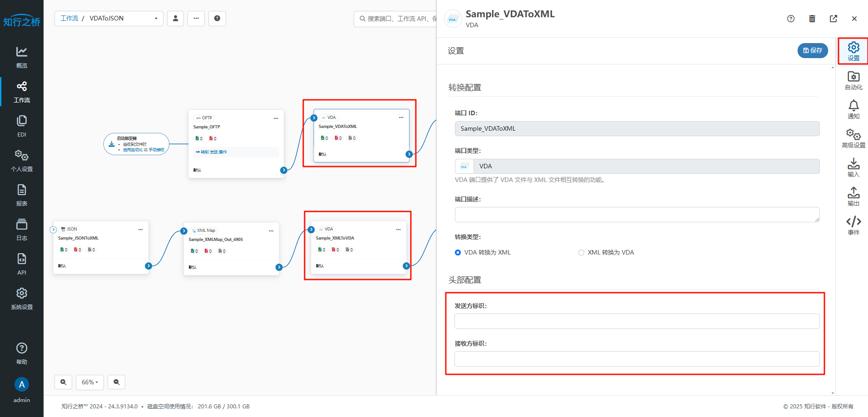Open the 自动化 automation tab icon

click(853, 80)
